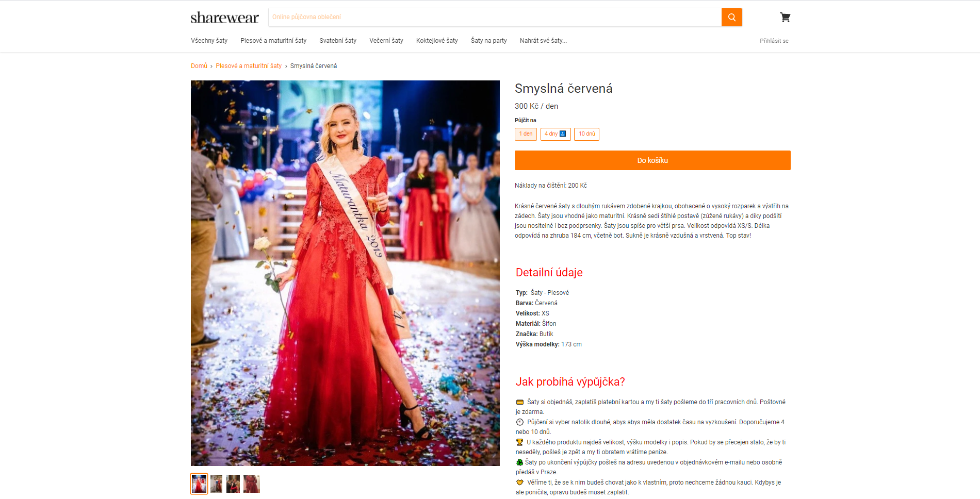Screen dimensions: 980x499
Task: Open Všechny šaty menu item
Action: (209, 41)
